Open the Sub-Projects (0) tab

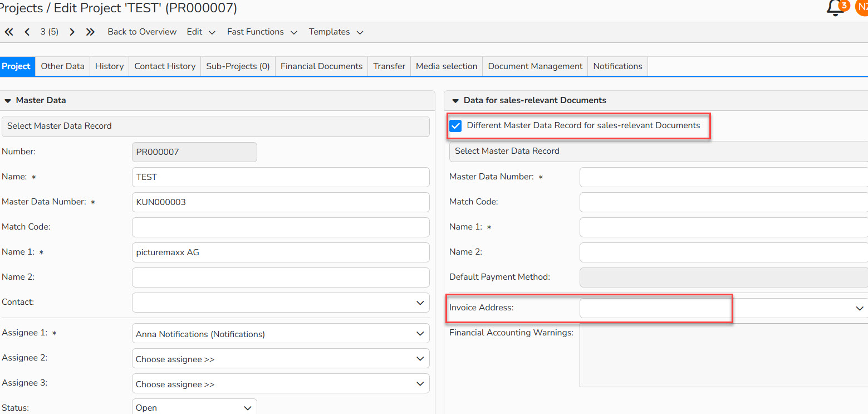[238, 66]
